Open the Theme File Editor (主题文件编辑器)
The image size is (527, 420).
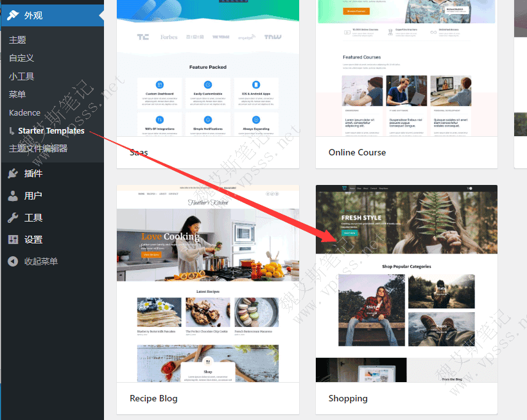(x=38, y=148)
